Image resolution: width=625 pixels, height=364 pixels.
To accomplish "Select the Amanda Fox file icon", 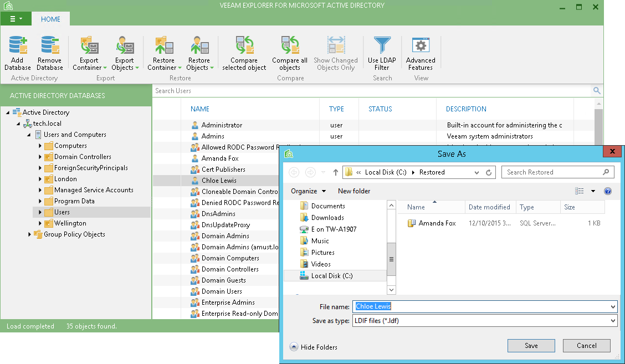I will 411,223.
